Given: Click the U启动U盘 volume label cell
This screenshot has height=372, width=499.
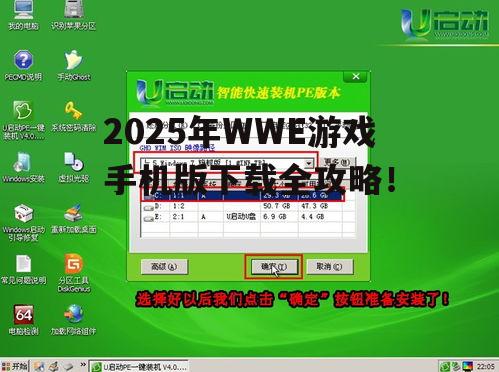Looking at the screenshot, I should pos(241,217).
